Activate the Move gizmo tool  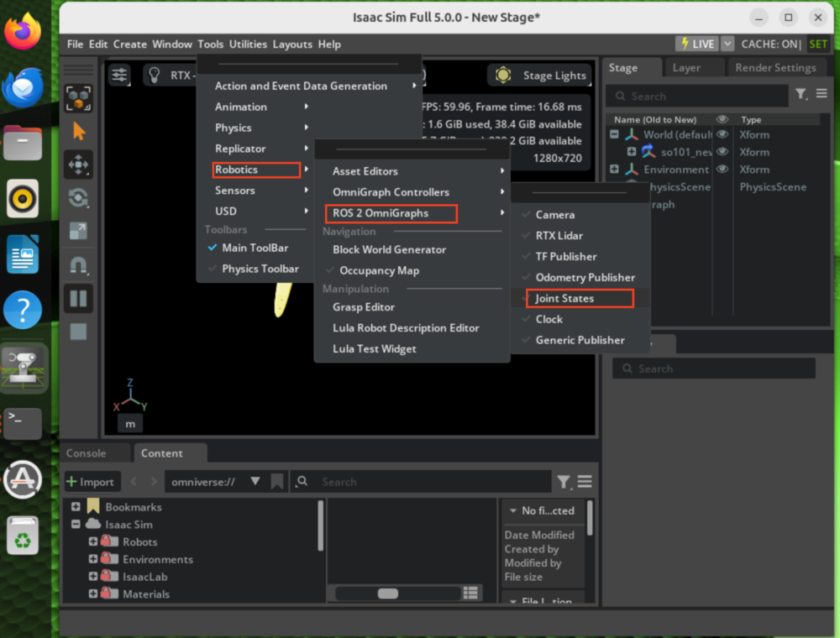(79, 165)
